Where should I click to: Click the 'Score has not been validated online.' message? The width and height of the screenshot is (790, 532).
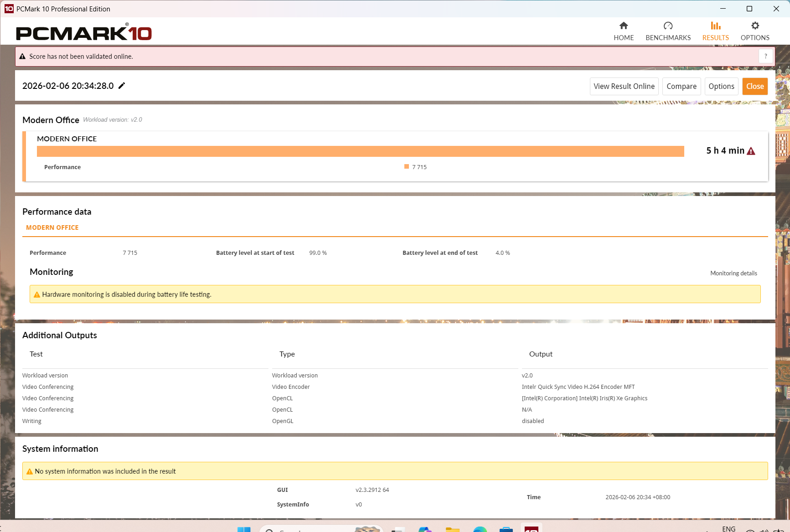81,57
